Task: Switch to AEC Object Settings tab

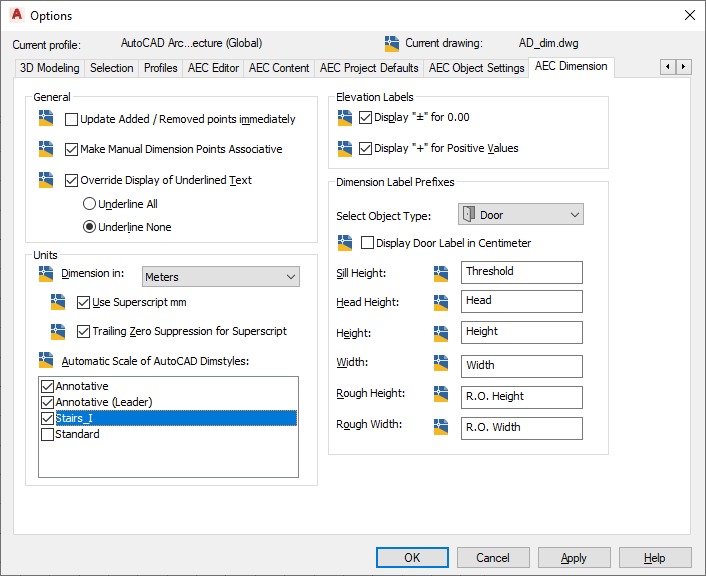Action: tap(476, 68)
